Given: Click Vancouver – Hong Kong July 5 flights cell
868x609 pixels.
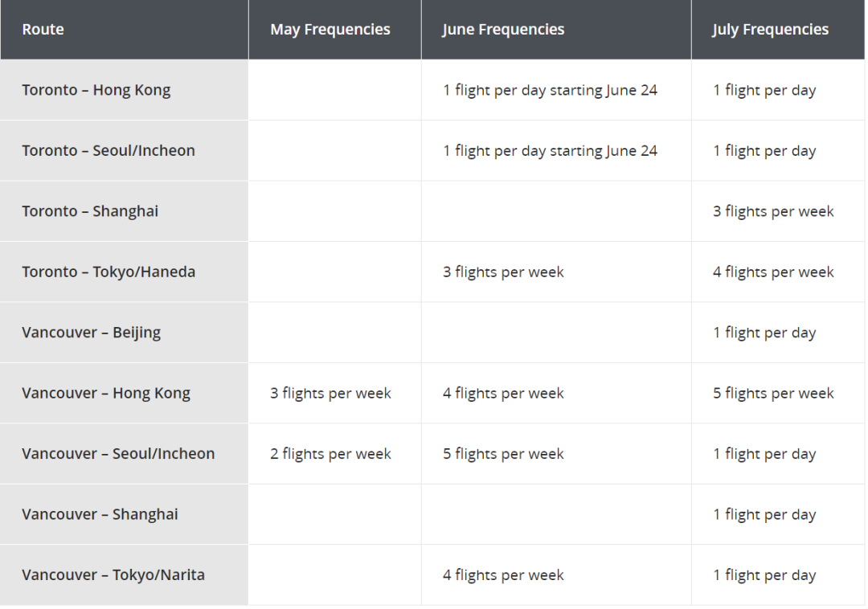Looking at the screenshot, I should click(778, 393).
